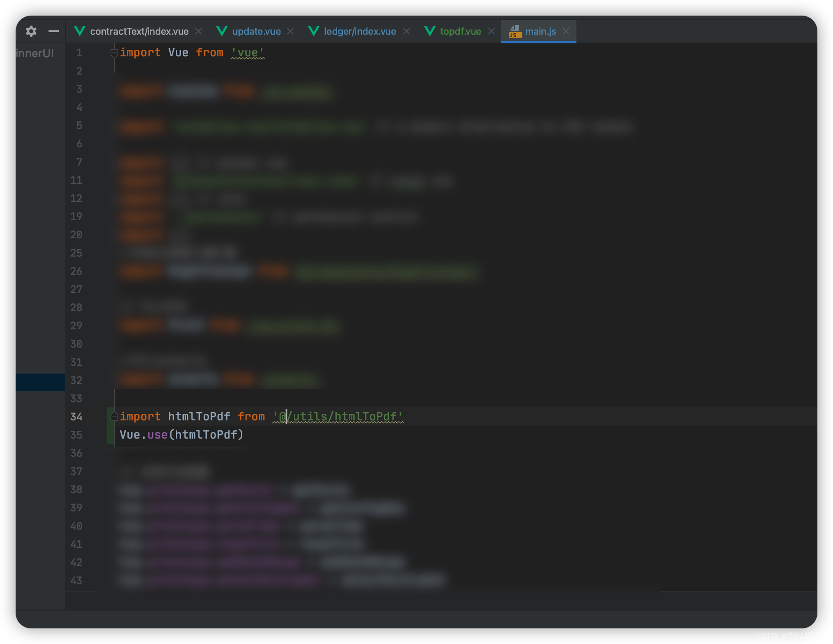Open the topdf.vue tab
Screen dimensions: 833x644
460,31
